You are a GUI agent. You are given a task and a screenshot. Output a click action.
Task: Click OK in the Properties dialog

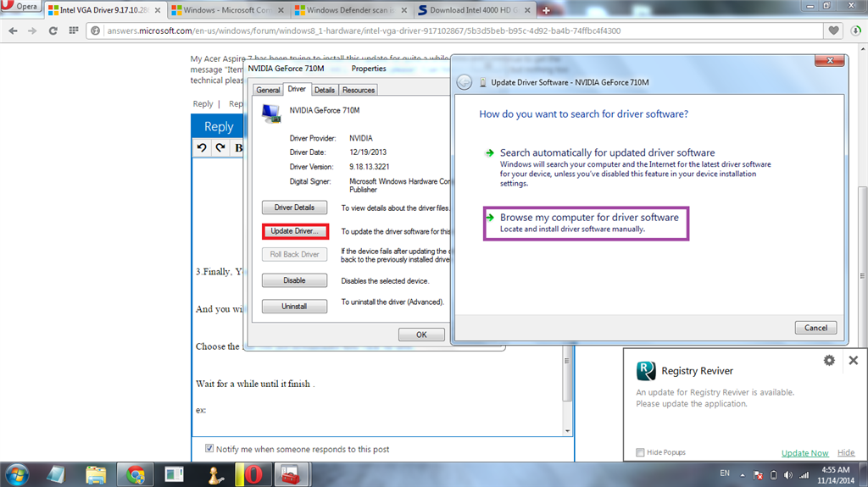(421, 335)
